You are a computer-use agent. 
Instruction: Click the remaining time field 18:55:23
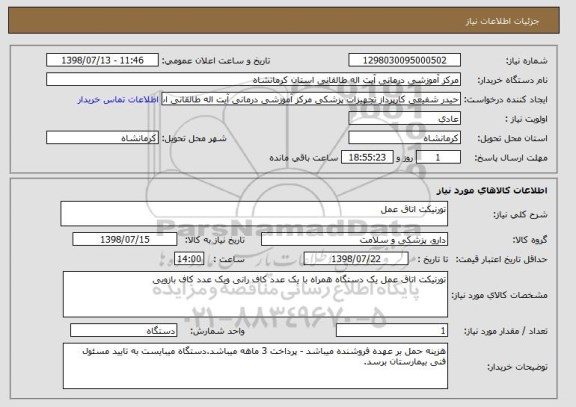point(367,158)
